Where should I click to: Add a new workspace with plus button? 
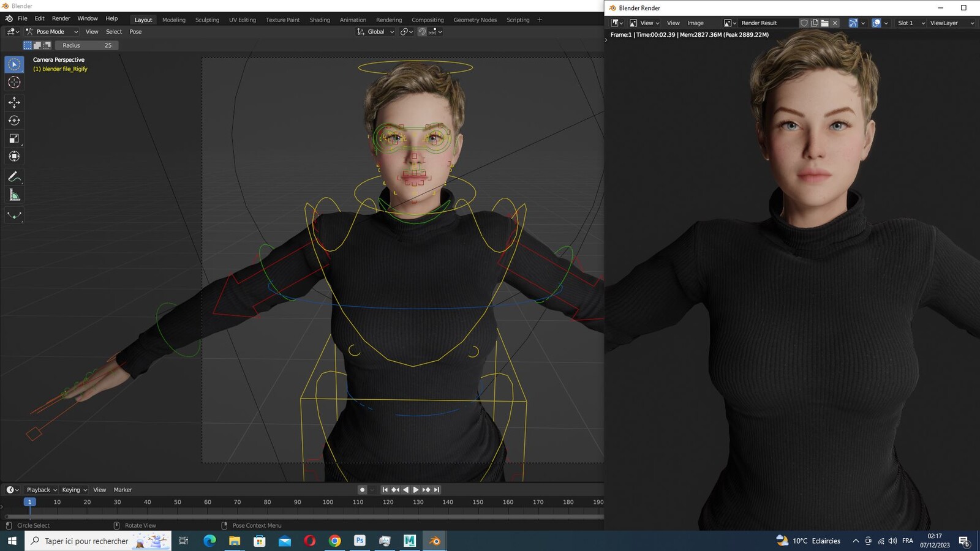click(x=540, y=20)
